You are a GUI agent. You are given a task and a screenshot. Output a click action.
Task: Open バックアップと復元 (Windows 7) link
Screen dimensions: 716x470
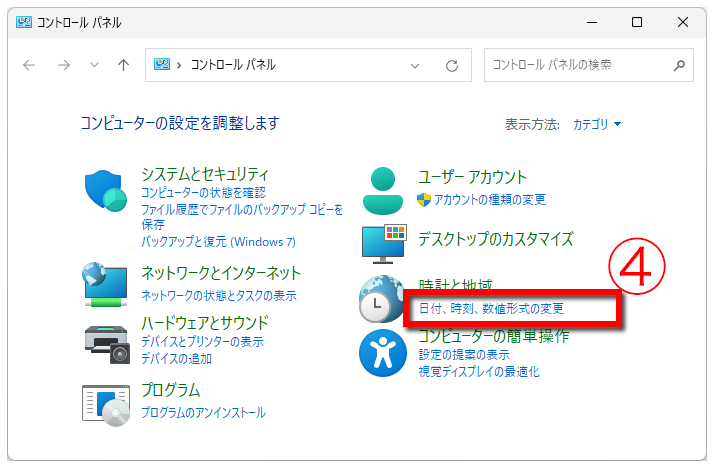point(218,242)
